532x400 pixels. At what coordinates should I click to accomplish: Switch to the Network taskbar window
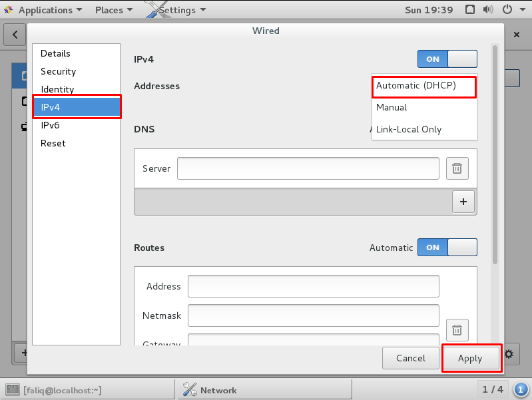(265, 390)
